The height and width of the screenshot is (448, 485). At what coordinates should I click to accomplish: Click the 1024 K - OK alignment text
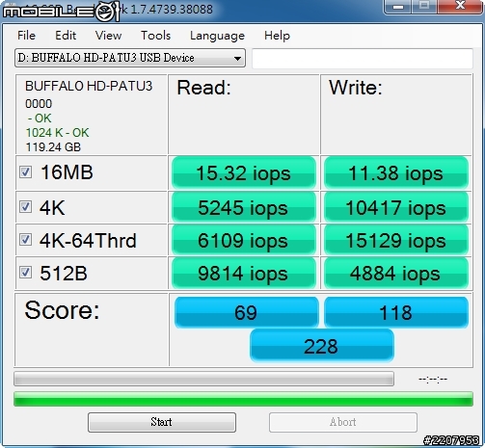click(x=57, y=133)
